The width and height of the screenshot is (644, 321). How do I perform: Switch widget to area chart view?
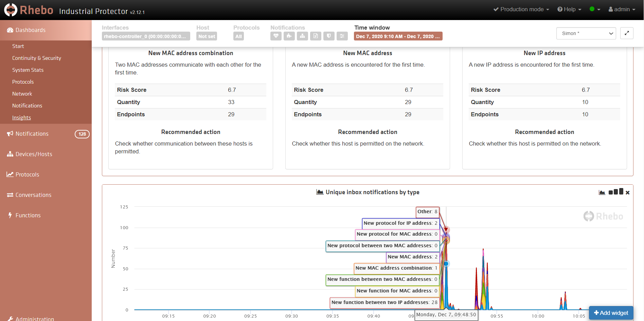pyautogui.click(x=602, y=192)
